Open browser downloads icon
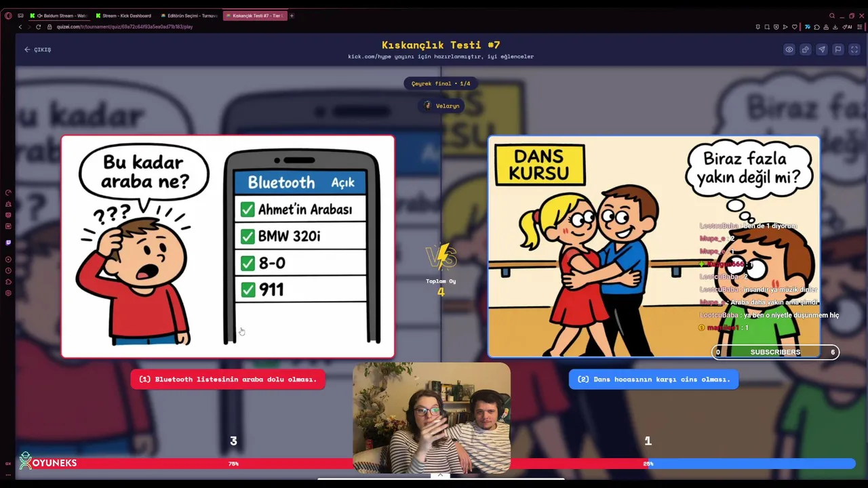Viewport: 868px width, 488px height. pos(835,27)
